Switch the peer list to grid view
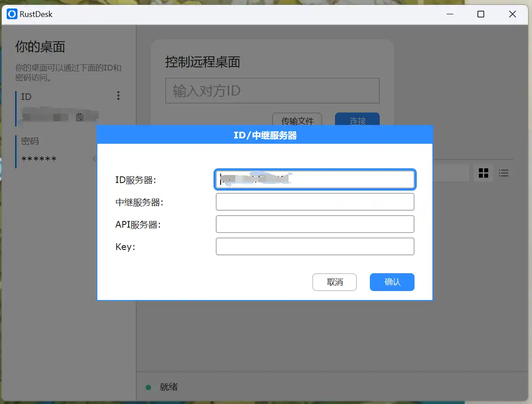The width and height of the screenshot is (532, 404). [x=483, y=173]
